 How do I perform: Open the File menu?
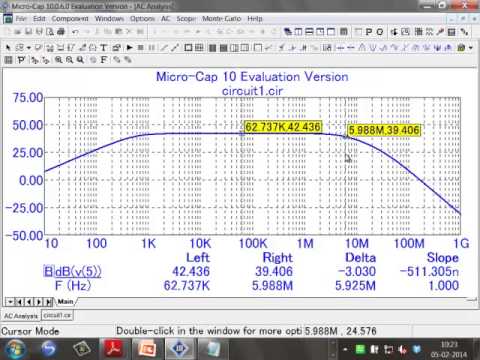[21, 19]
